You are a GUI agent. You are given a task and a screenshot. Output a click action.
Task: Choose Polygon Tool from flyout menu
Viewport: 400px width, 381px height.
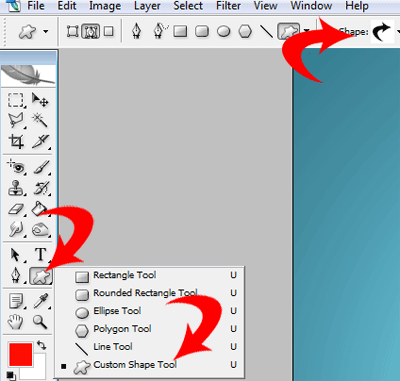pos(150,329)
